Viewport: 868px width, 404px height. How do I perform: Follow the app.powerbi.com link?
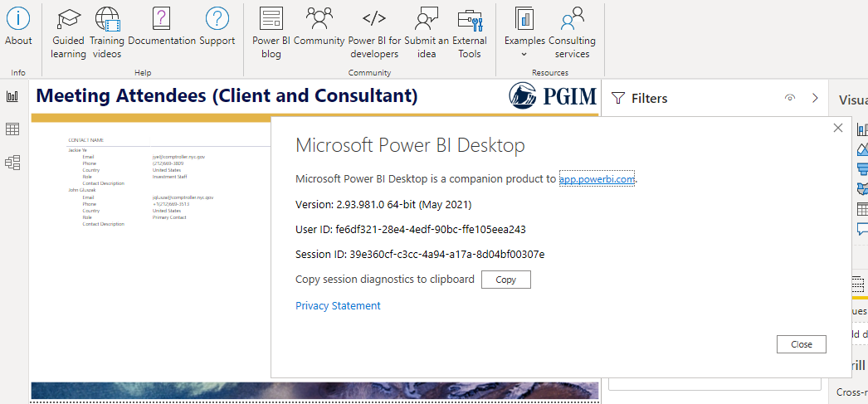[x=597, y=178]
